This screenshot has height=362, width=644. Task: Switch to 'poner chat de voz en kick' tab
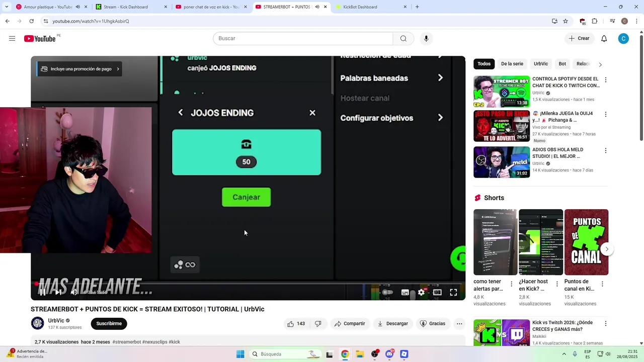click(x=210, y=7)
